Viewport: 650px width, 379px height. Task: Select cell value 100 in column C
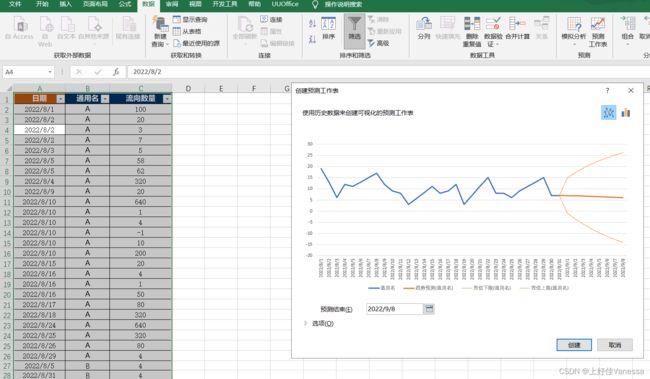[x=141, y=109]
